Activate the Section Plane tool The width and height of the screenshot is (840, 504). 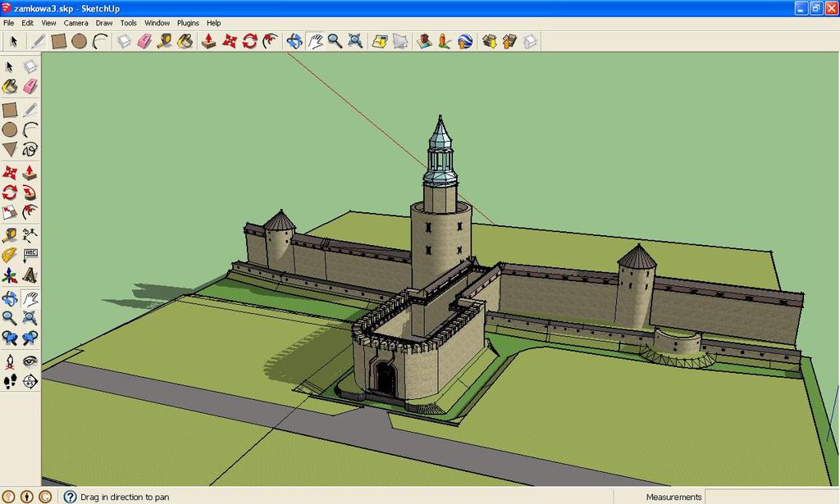(x=30, y=381)
